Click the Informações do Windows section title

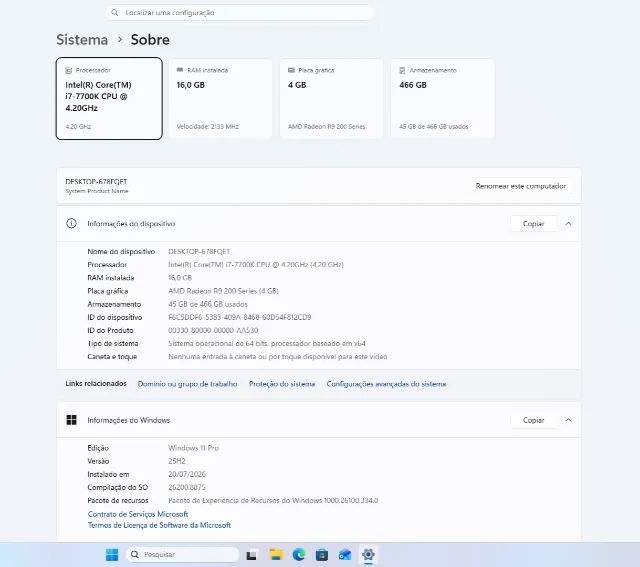(x=129, y=420)
